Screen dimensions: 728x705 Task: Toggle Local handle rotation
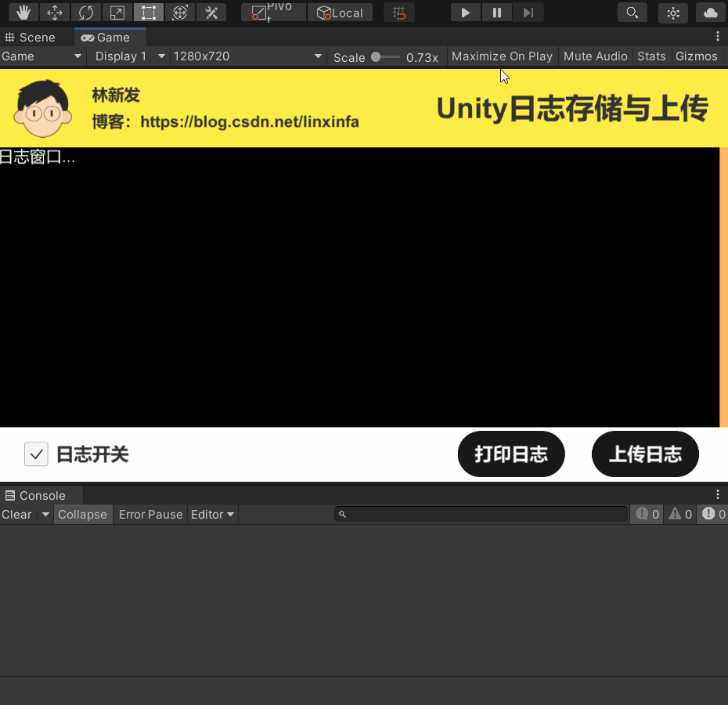click(x=340, y=13)
